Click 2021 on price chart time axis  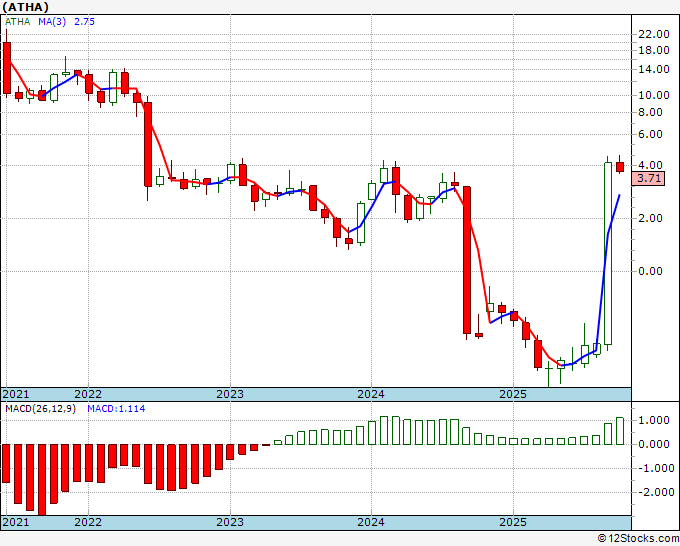(16, 394)
